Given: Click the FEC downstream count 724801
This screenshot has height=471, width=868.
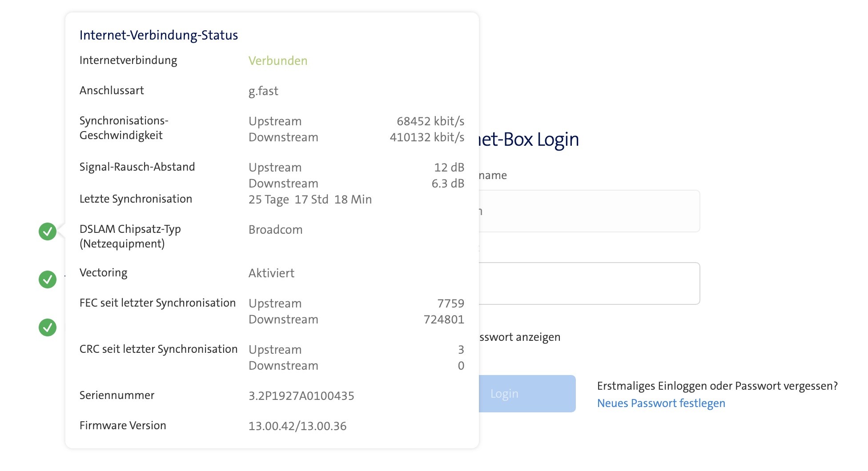Looking at the screenshot, I should 443,319.
